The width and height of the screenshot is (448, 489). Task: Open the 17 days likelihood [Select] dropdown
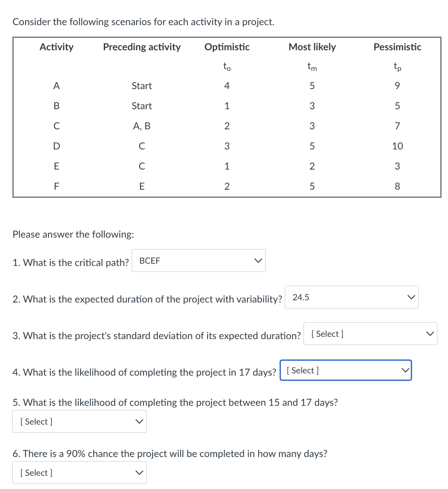[346, 370]
